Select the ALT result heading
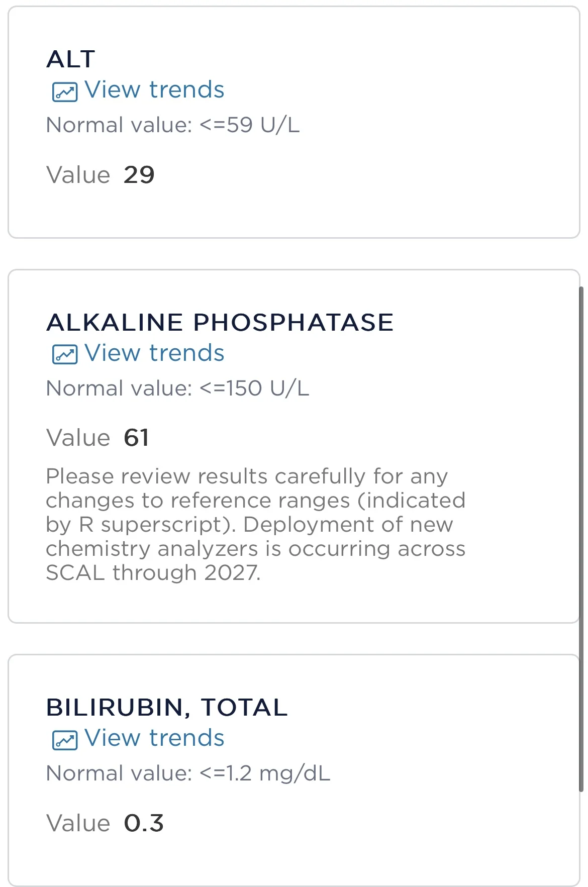This screenshot has width=588, height=887. point(71,59)
